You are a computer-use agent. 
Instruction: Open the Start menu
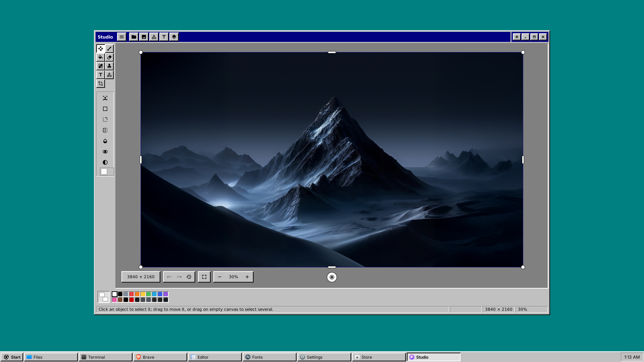pyautogui.click(x=12, y=357)
